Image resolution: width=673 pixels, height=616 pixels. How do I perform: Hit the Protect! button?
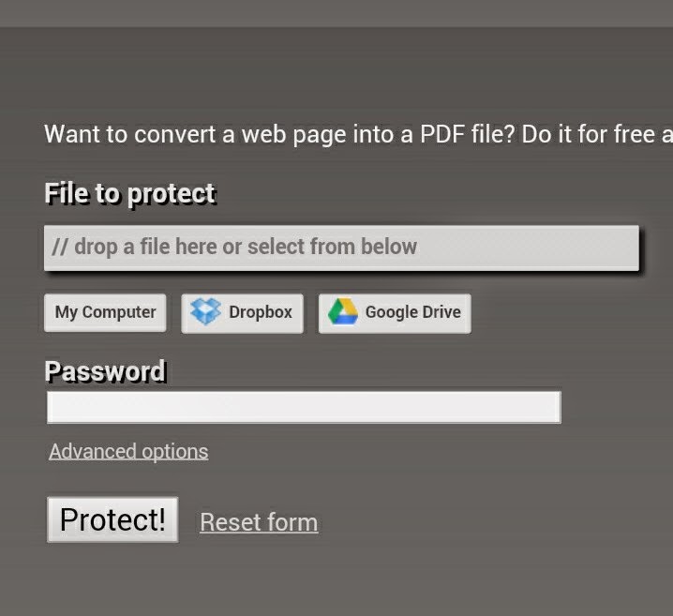[112, 519]
